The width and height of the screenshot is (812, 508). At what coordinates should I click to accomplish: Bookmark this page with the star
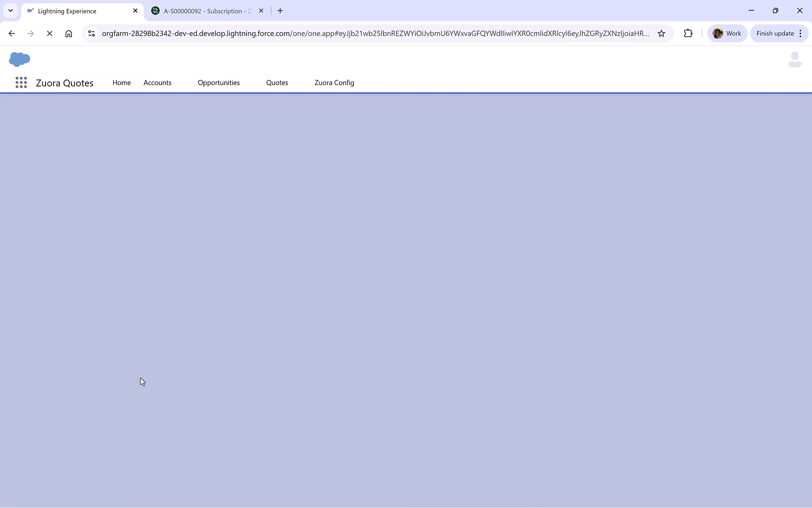click(x=662, y=33)
